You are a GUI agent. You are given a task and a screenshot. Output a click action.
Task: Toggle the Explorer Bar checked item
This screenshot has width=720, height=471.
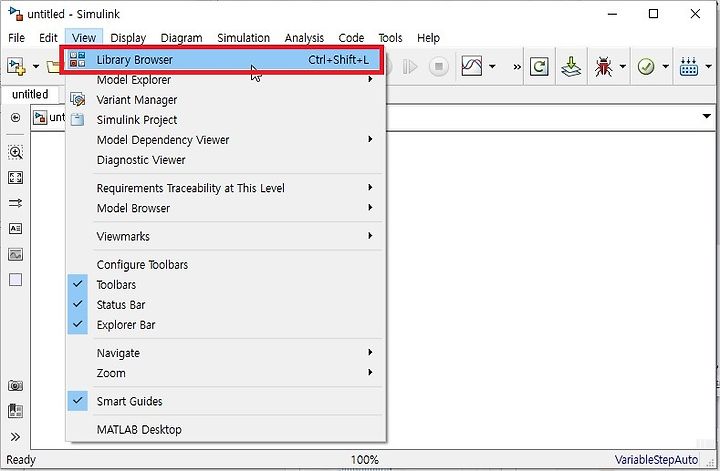pos(226,325)
